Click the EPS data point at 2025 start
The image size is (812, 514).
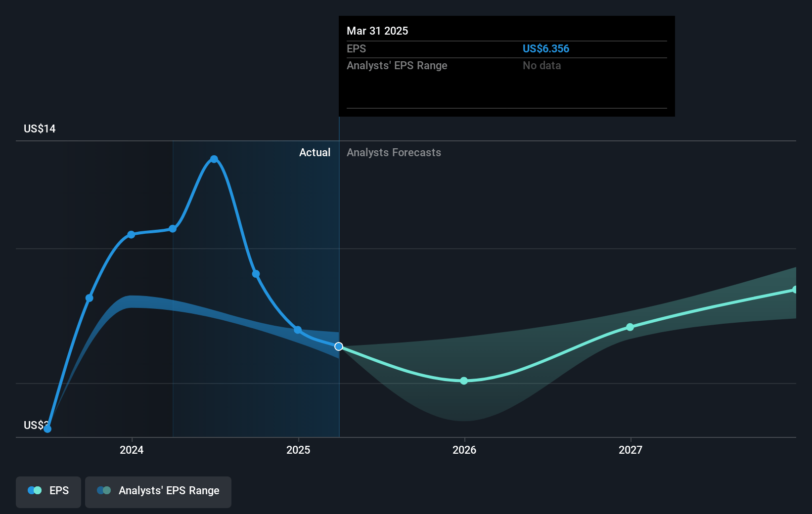(298, 330)
